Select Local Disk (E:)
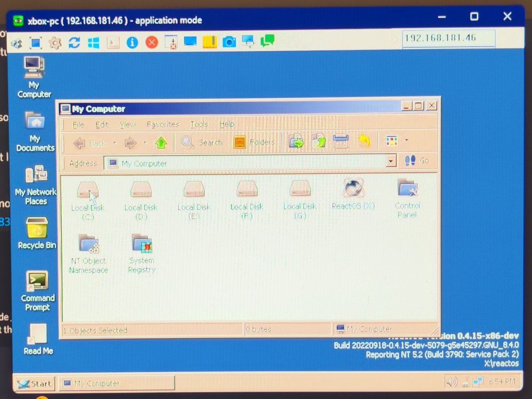 (x=194, y=200)
